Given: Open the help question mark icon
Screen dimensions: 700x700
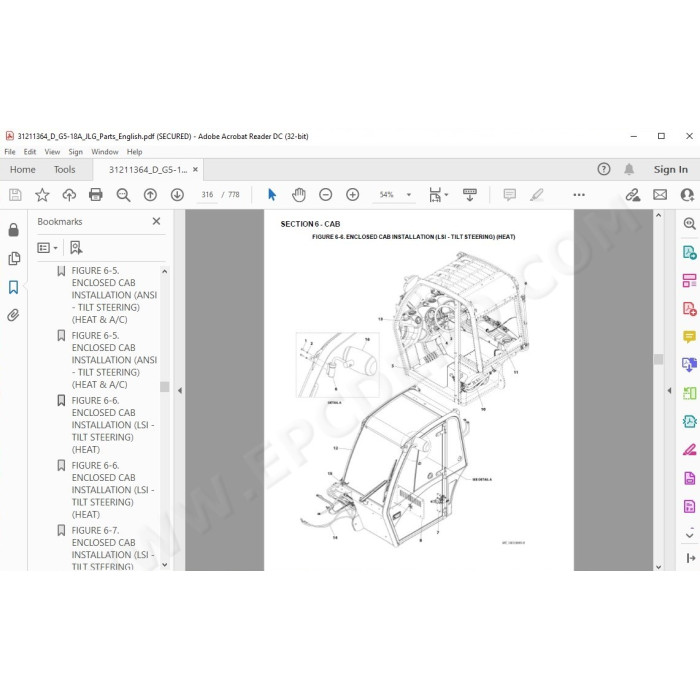Looking at the screenshot, I should (x=604, y=169).
